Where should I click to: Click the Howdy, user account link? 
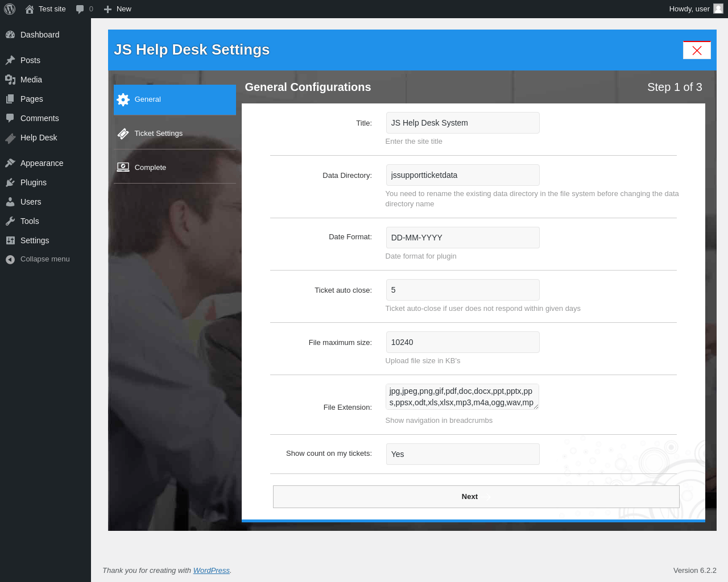(x=696, y=9)
